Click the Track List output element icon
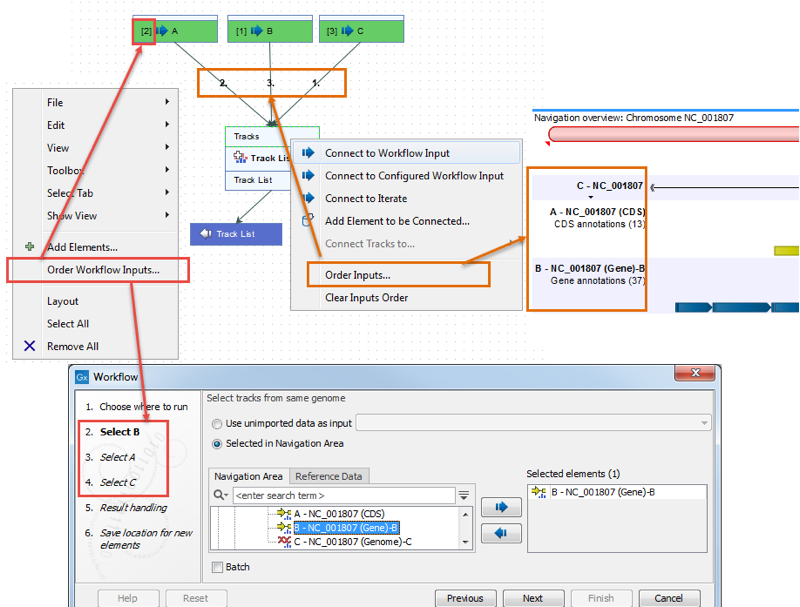800x607 pixels. point(206,234)
